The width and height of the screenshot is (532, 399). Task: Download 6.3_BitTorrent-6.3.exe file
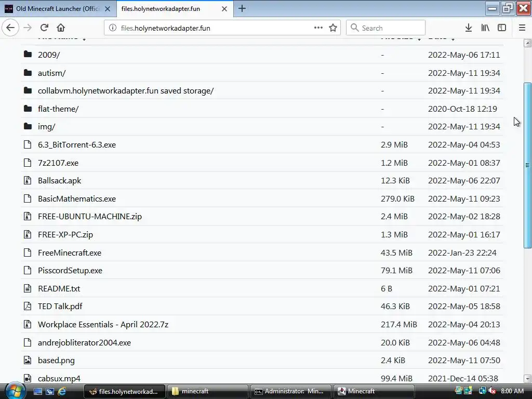77,145
